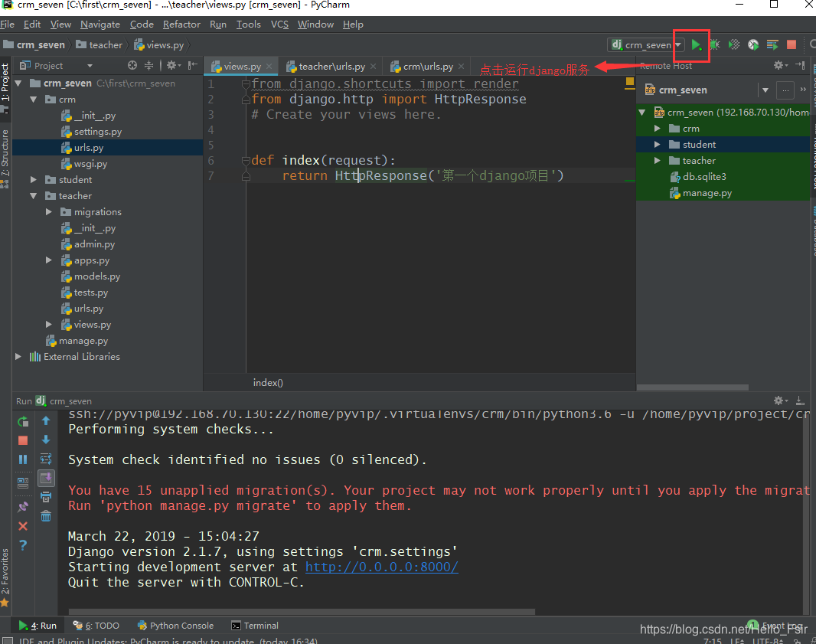This screenshot has width=816, height=644.
Task: Toggle scroll to end of console output
Action: coord(46,478)
